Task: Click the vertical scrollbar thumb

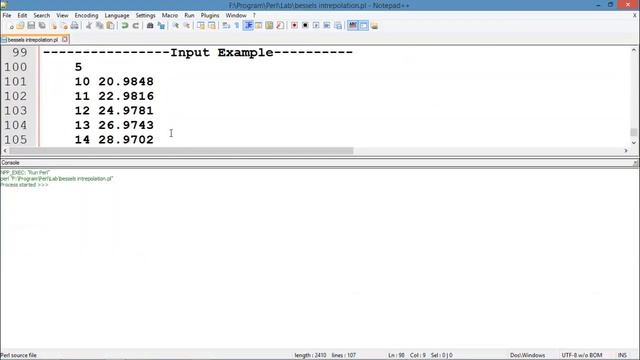Action: [634, 132]
